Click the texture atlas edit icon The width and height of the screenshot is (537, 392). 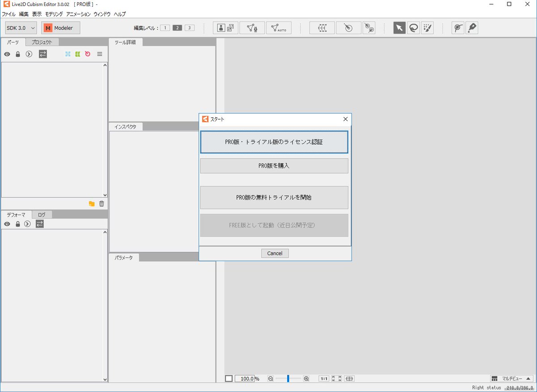point(225,28)
